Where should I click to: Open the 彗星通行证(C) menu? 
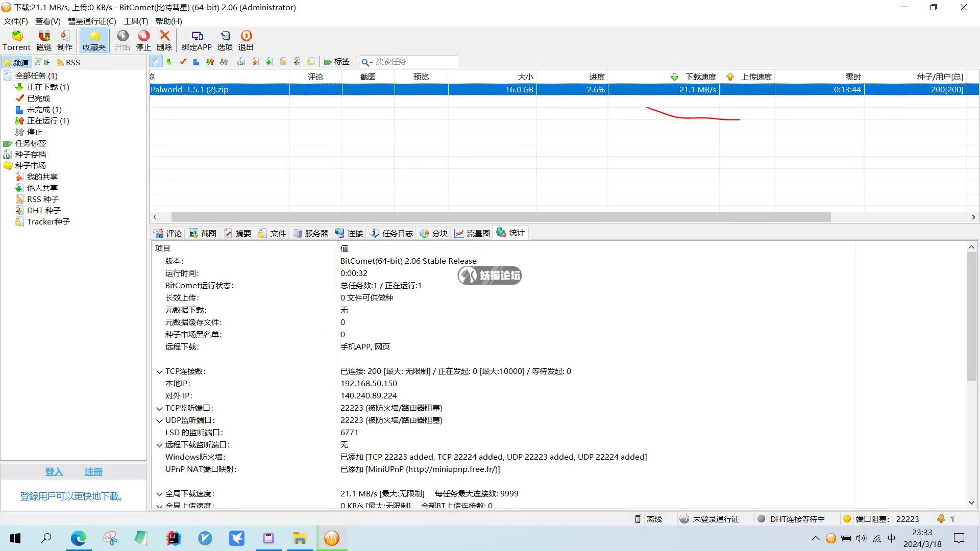92,21
